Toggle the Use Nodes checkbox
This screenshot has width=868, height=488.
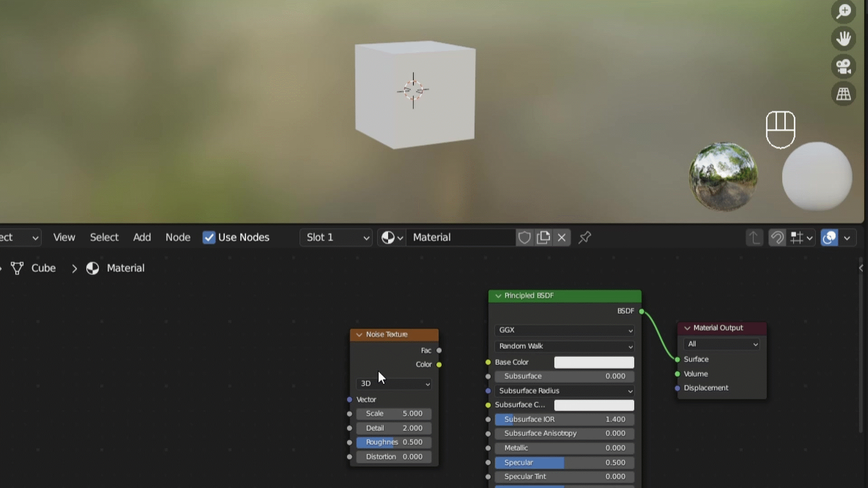coord(209,237)
